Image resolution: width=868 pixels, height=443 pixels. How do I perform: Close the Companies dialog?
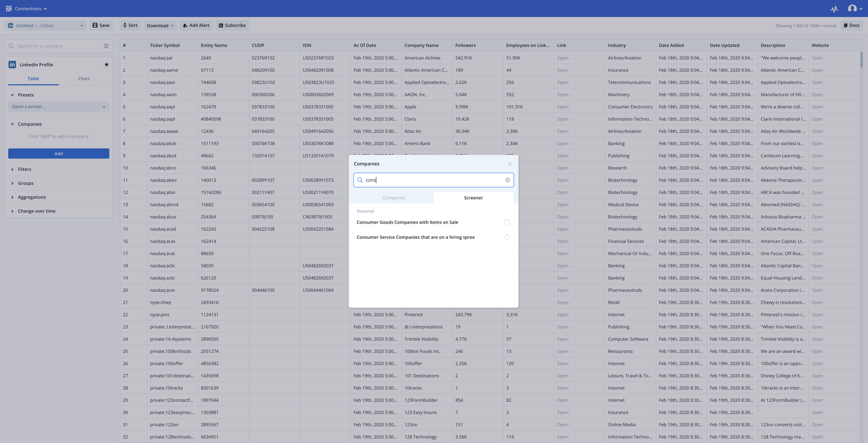510,164
